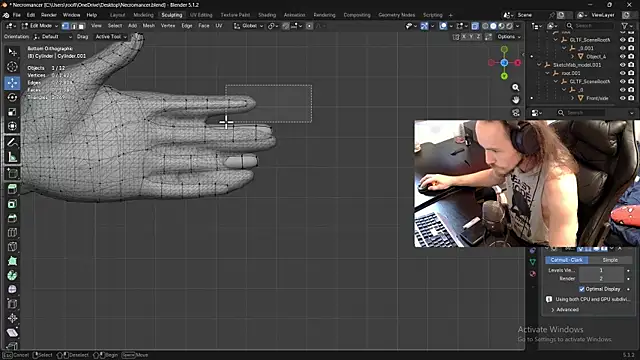The height and width of the screenshot is (360, 640).
Task: Collapse the Sketchfab_model.001 tree item
Action: (539, 65)
